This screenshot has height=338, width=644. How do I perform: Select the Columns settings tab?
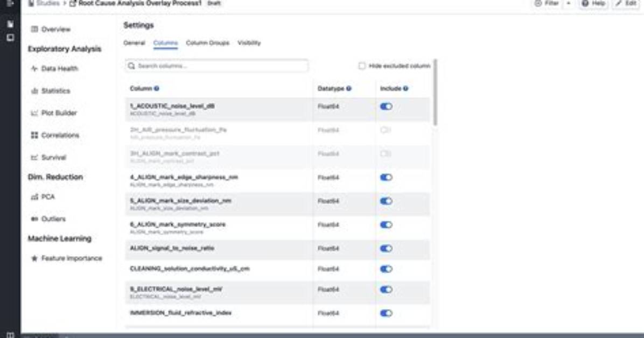click(165, 43)
